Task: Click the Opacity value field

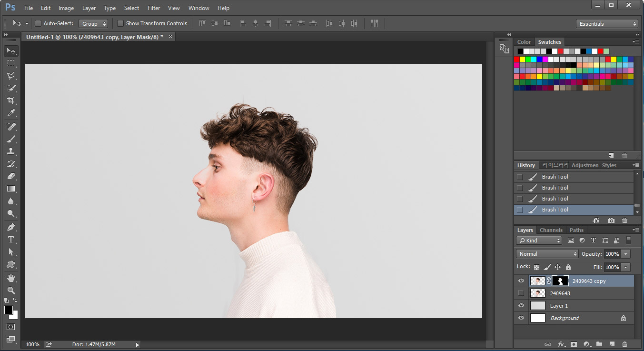Action: click(612, 254)
